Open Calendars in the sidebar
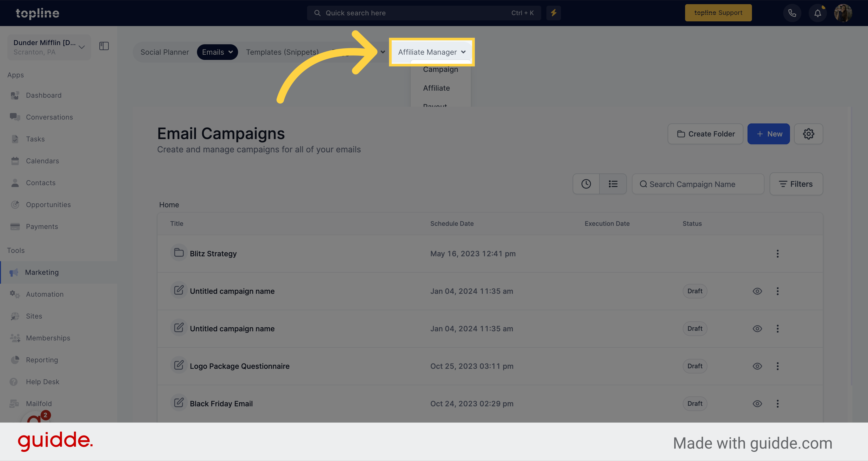This screenshot has width=868, height=461. (x=42, y=161)
